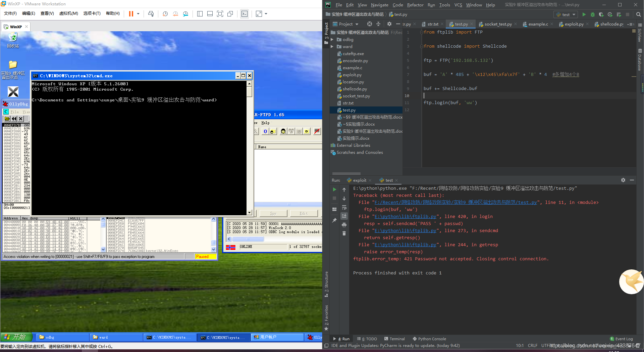644x352 pixels.
Task: Open the test.py traceback link
Action: (x=455, y=203)
